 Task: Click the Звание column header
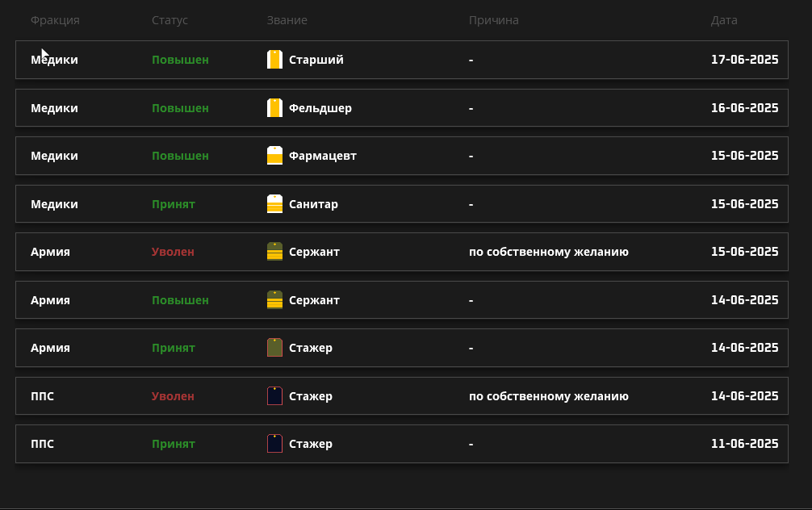(287, 20)
